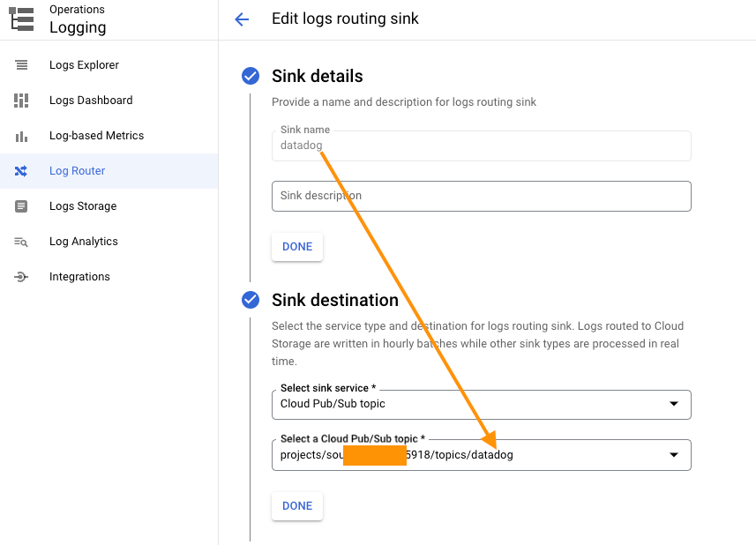This screenshot has height=545, width=756.
Task: Click the back arrow to exit editing
Action: click(242, 19)
